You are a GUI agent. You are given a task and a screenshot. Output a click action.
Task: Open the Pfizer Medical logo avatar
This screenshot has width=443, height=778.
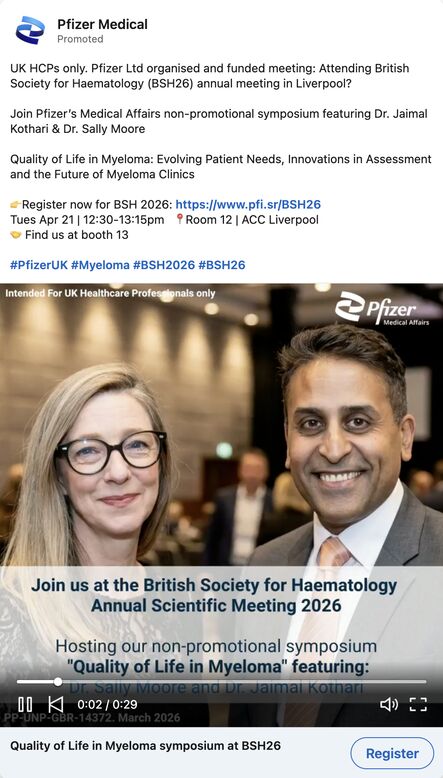click(x=30, y=31)
